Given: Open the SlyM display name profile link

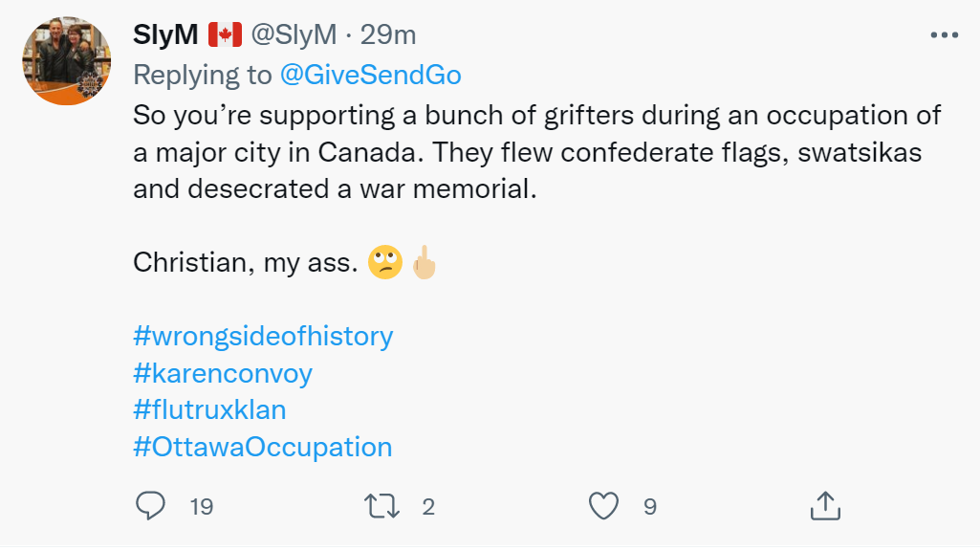Looking at the screenshot, I should 165,34.
